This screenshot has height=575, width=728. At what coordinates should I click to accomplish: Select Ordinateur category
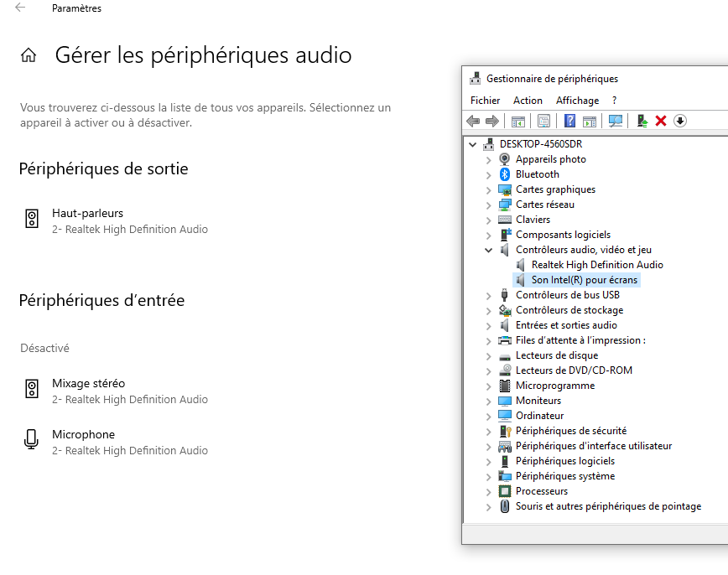[539, 416]
